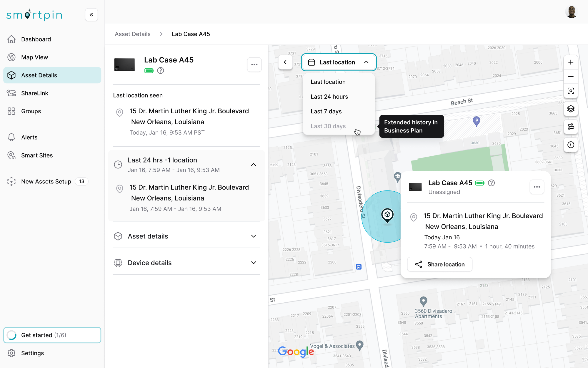
Task: Click the recenter map focus icon
Action: (x=571, y=91)
